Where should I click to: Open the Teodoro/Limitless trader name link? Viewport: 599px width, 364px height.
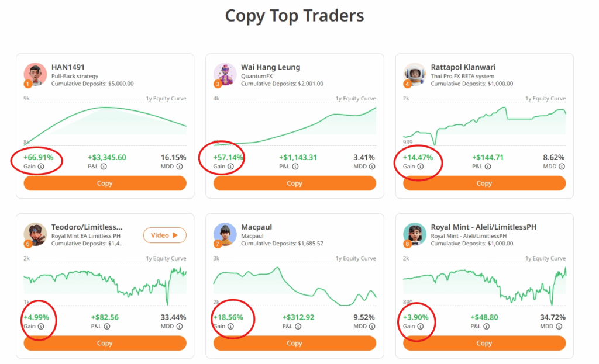coord(87,227)
